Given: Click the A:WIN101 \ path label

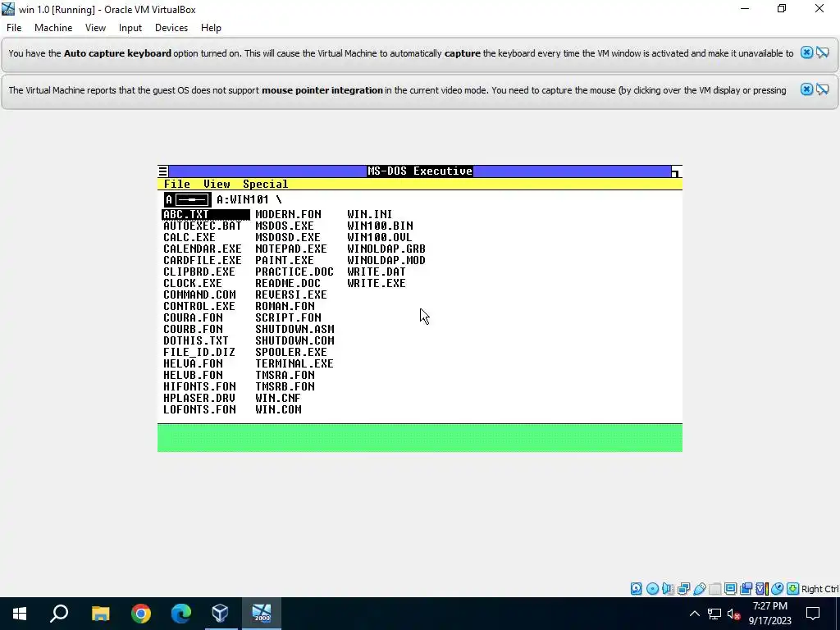Looking at the screenshot, I should pyautogui.click(x=249, y=200).
